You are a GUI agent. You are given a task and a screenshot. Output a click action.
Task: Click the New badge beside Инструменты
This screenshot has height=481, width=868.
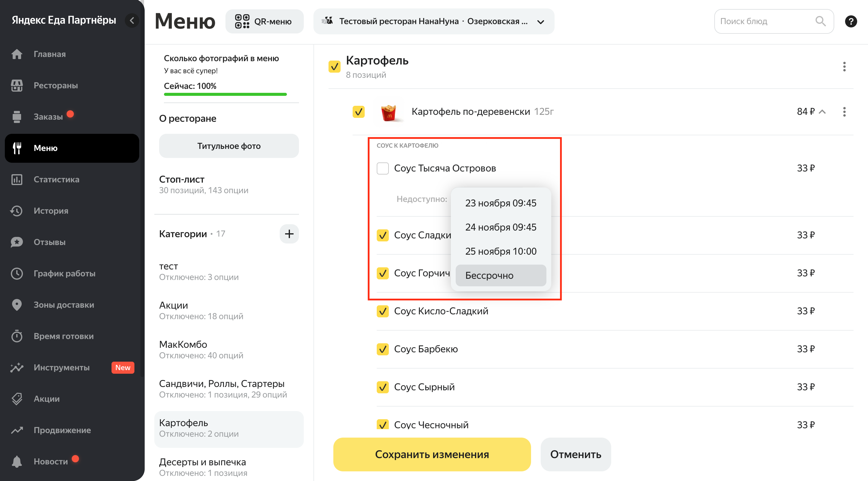[x=123, y=367]
